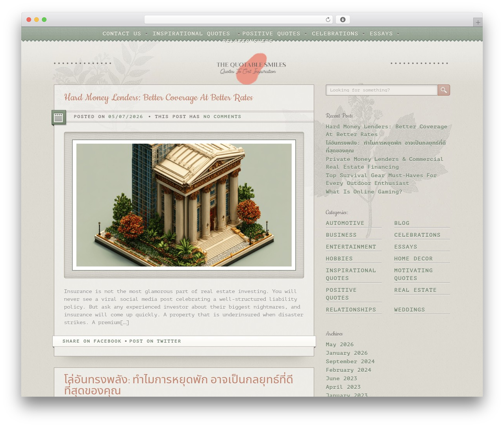
Task: Open recent post Top Survival Gear link
Action: click(x=381, y=179)
